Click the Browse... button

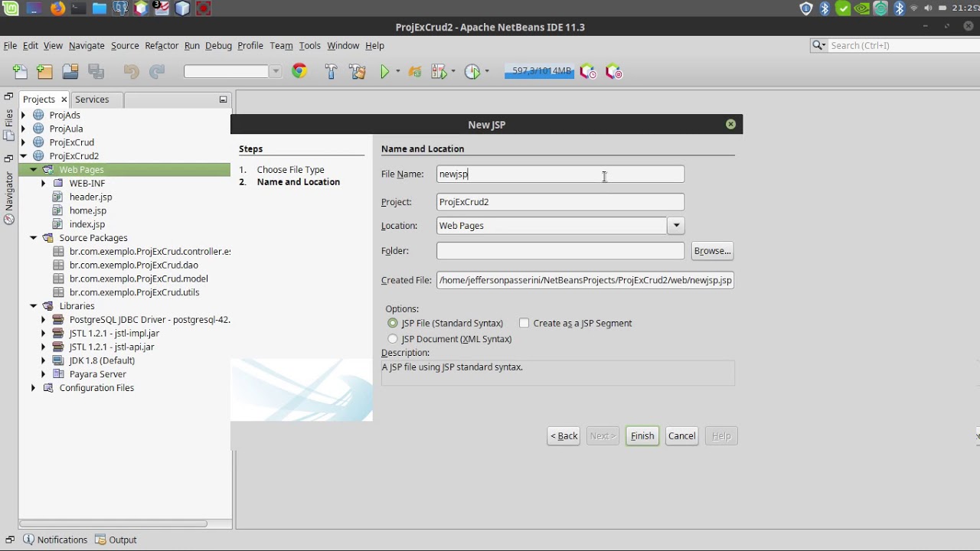tap(712, 251)
